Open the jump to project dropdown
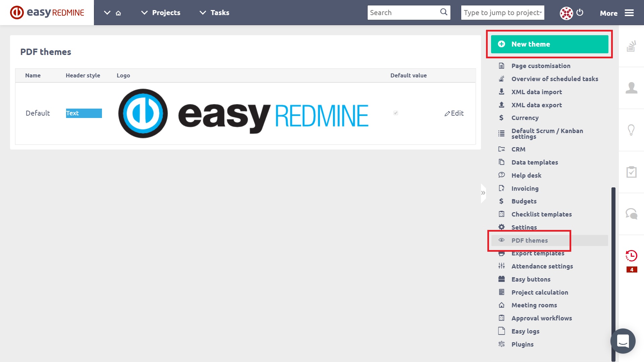The height and width of the screenshot is (362, 644). pos(502,12)
